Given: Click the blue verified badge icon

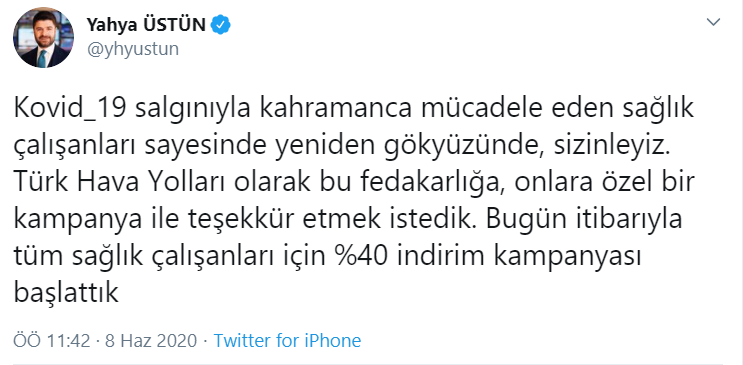Looking at the screenshot, I should (x=220, y=25).
